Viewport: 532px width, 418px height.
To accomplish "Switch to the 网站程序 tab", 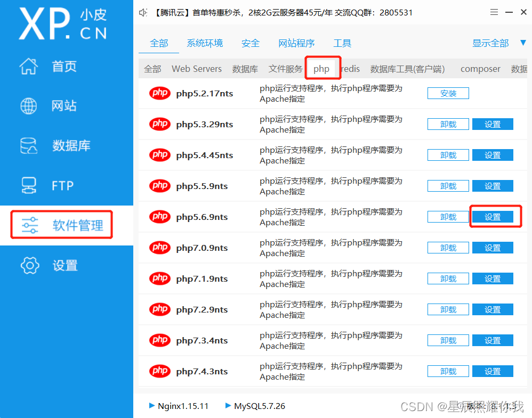I will point(296,43).
